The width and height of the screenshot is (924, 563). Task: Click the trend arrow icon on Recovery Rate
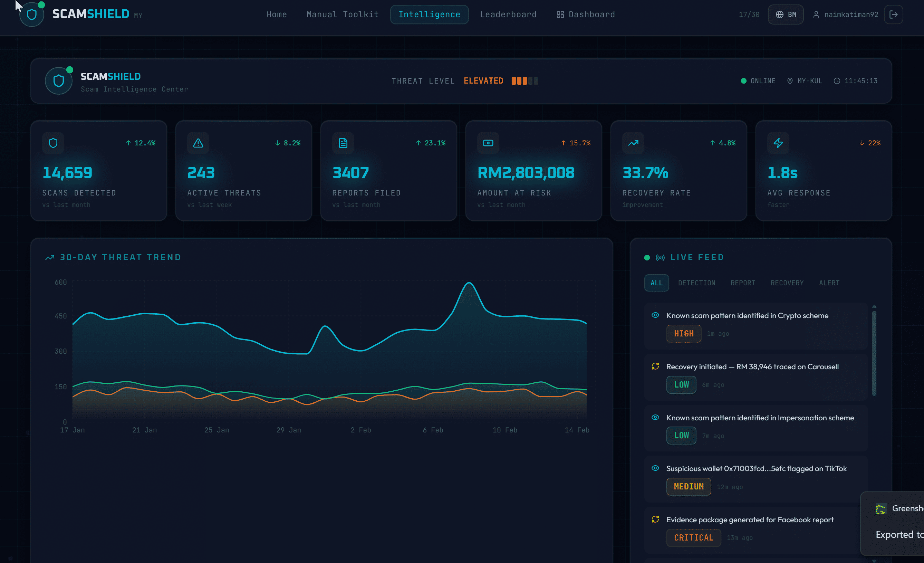[633, 143]
